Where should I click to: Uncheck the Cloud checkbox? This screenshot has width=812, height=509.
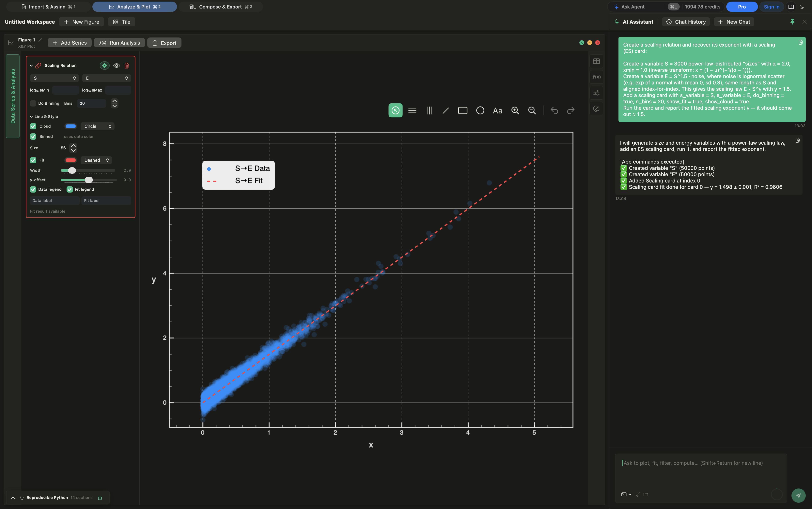[x=33, y=126]
